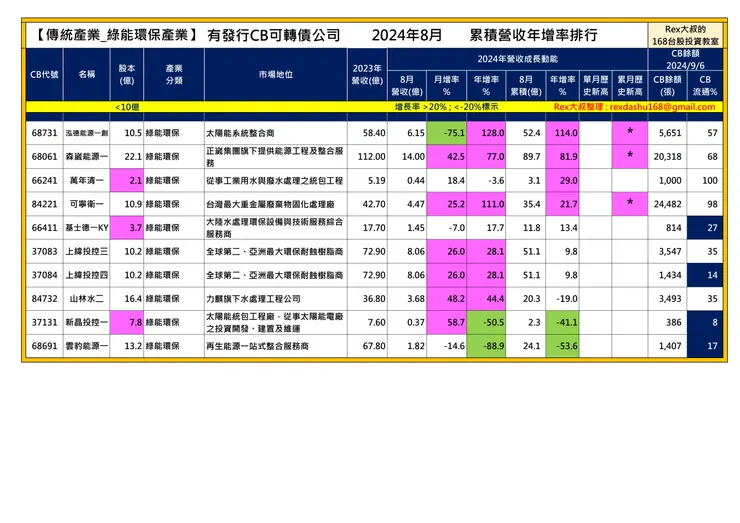Click the pink 2.1 share capital cell
Viewport: 740px width, 523px height.
tap(126, 180)
